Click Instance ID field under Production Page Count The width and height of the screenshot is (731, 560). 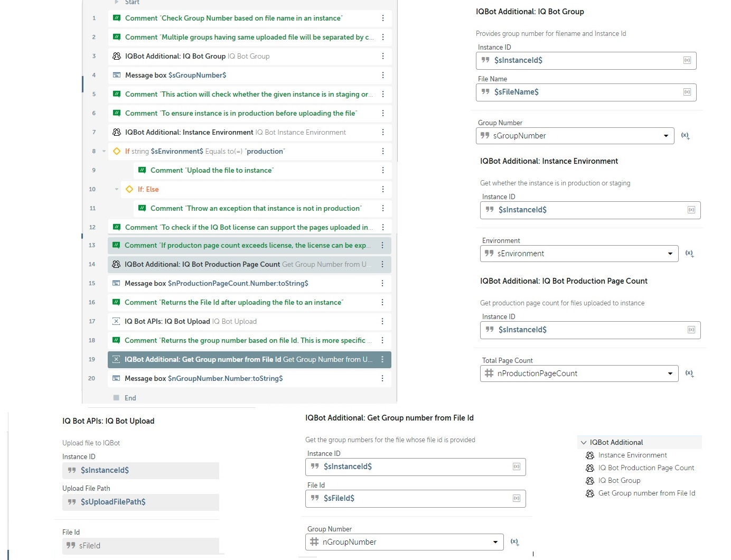591,330
